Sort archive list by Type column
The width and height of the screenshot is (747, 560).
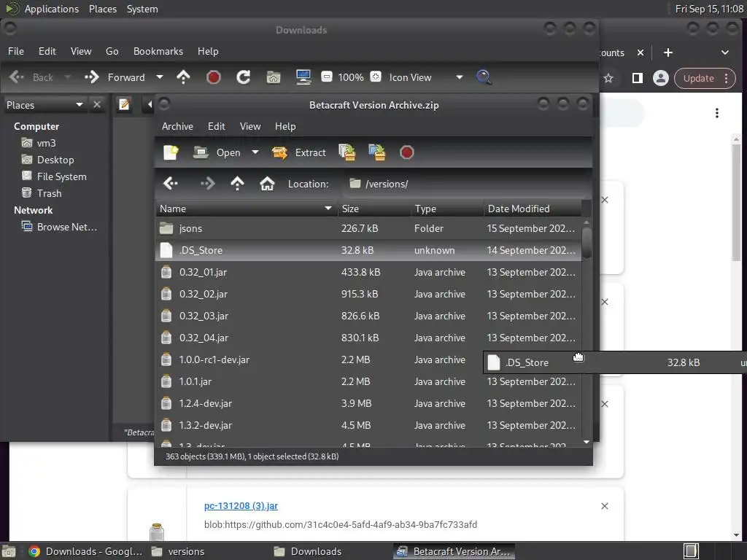(447, 209)
